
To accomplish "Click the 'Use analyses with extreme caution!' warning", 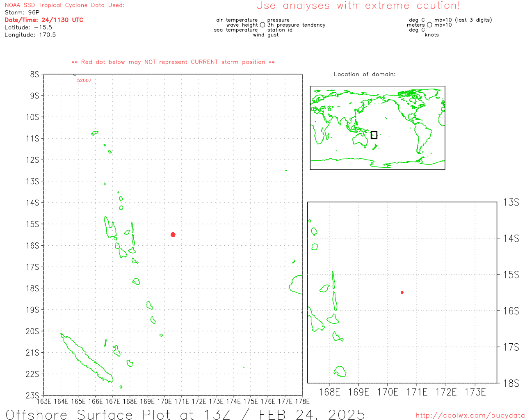I will click(358, 5).
